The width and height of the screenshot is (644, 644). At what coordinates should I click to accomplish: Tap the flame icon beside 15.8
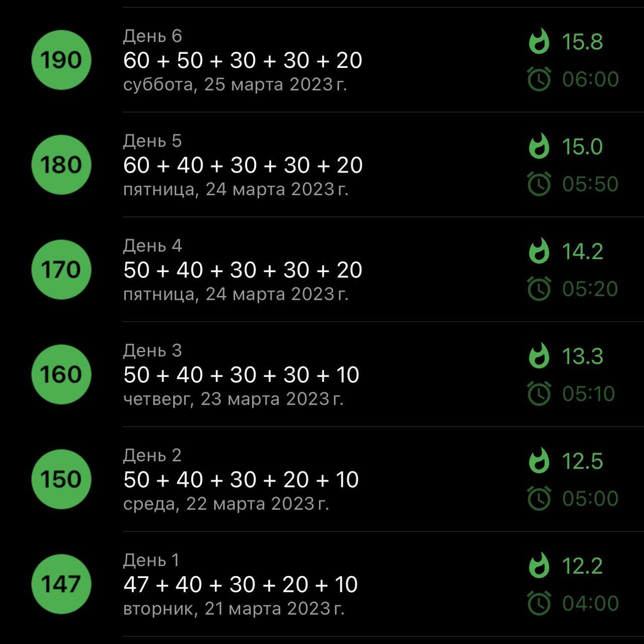[x=539, y=41]
